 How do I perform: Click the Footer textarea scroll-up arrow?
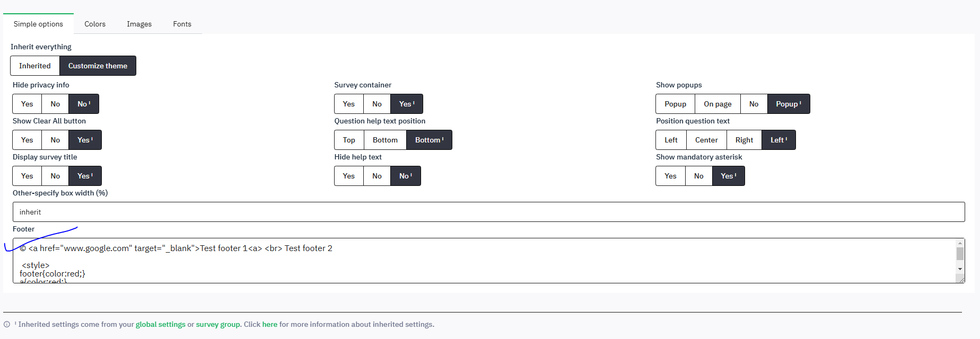click(960, 243)
